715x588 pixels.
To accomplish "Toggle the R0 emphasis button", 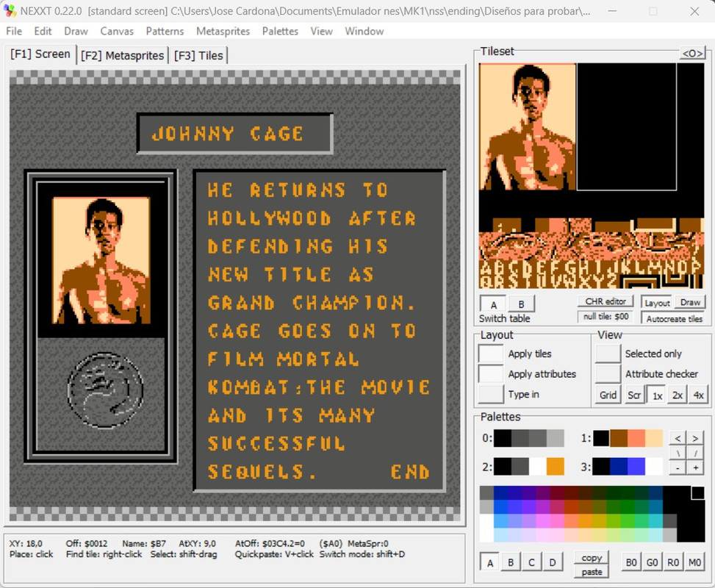I will [673, 562].
